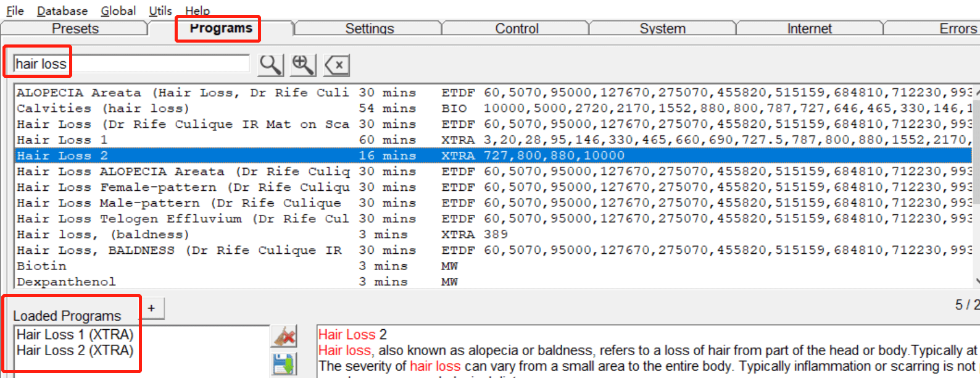The height and width of the screenshot is (378, 980).
Task: Open the File menu
Action: 15,11
